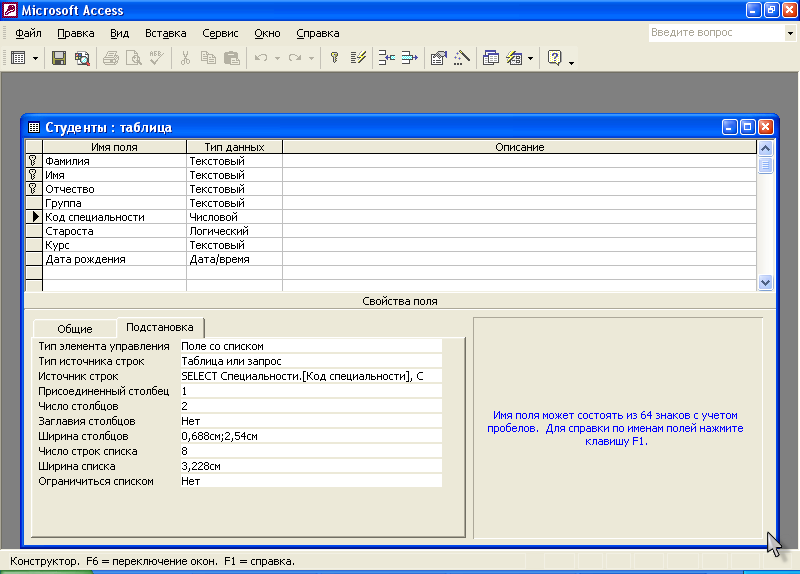
Task: Click the Undo arrow icon
Action: pos(261,58)
